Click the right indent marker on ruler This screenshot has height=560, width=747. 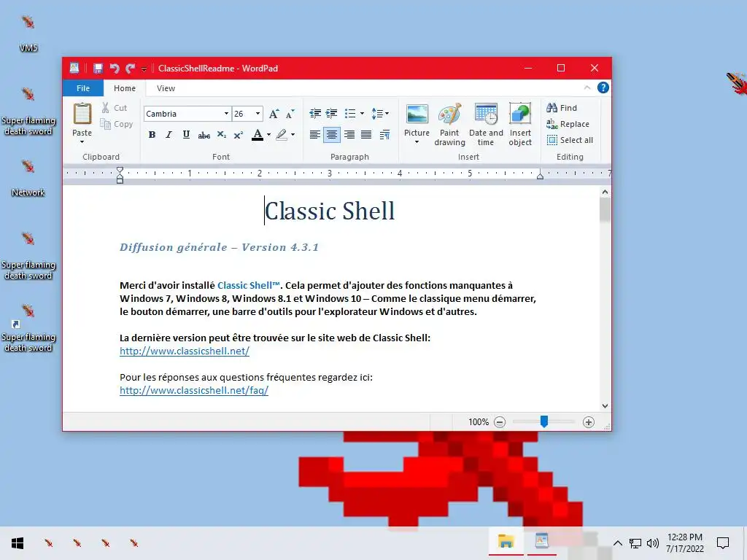tap(540, 176)
